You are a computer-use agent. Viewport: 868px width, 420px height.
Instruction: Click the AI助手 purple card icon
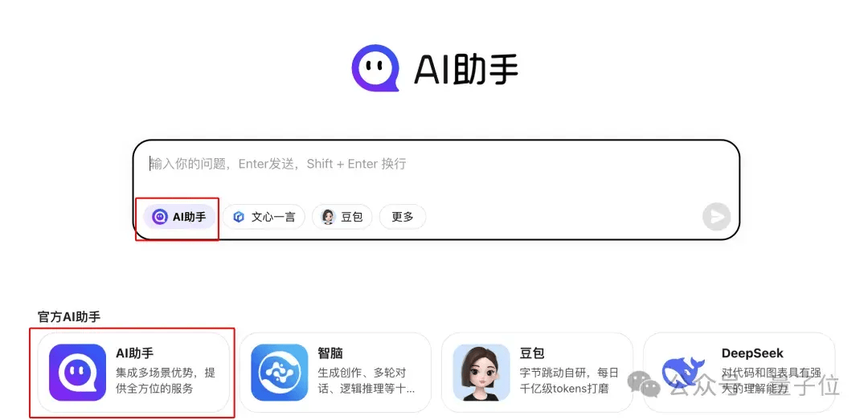(77, 372)
